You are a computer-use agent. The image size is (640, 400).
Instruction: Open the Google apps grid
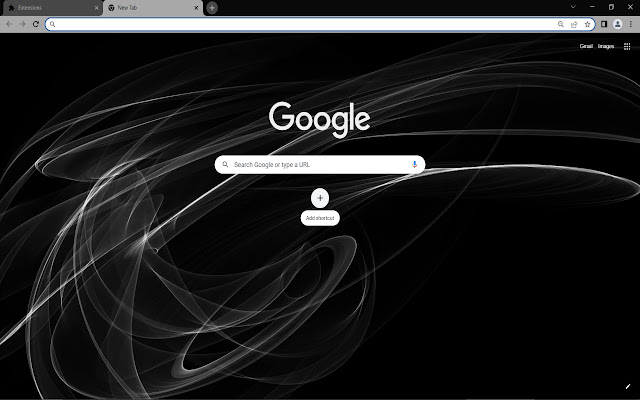627,47
